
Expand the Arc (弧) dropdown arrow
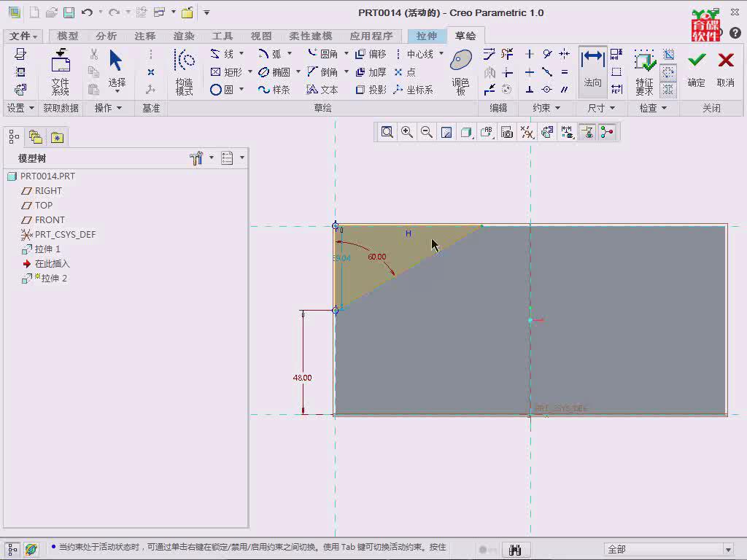[x=289, y=53]
